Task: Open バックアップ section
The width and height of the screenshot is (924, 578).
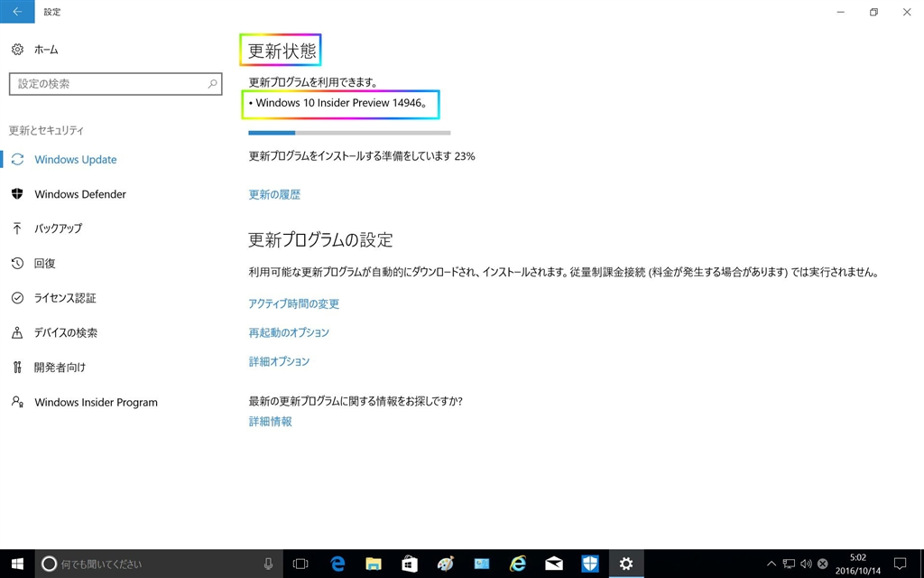Action: (x=58, y=228)
